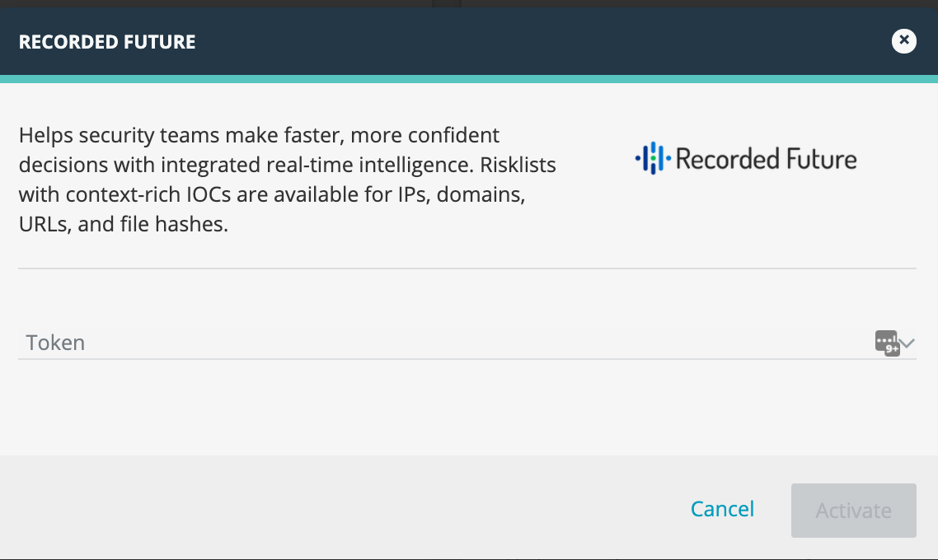938x560 pixels.
Task: Click the divider line below the description
Action: [x=467, y=268]
